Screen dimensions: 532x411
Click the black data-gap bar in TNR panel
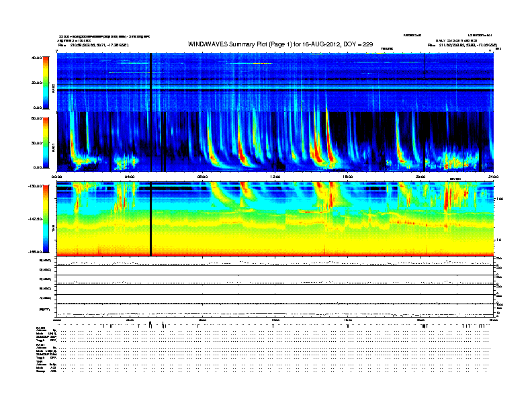pos(150,219)
